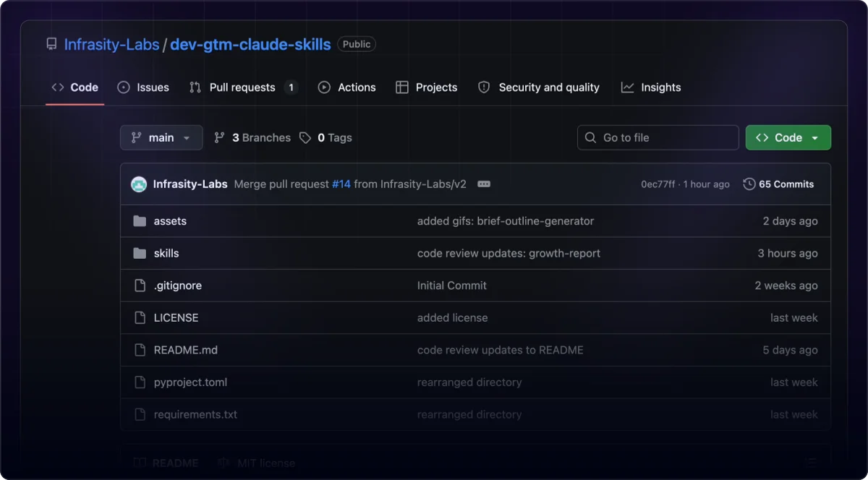Open pyproject.toml's 'rearranged directory' commit message
The image size is (868, 480).
click(469, 382)
